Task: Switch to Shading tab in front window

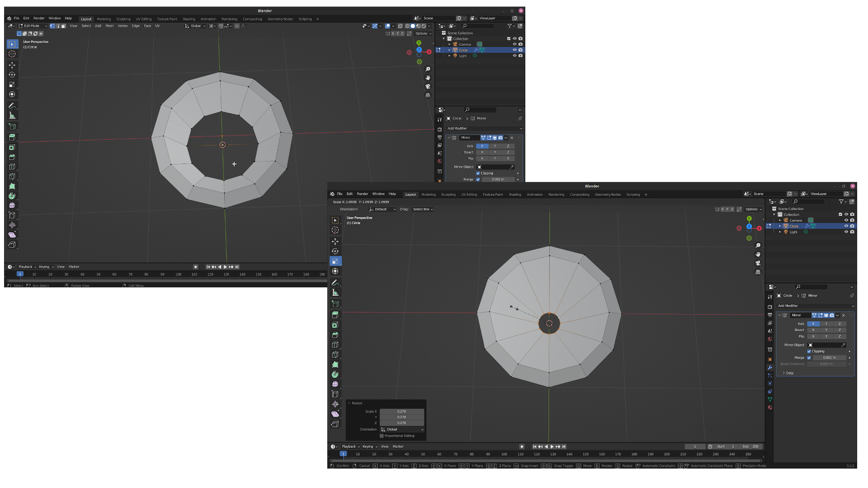Action: pos(515,195)
